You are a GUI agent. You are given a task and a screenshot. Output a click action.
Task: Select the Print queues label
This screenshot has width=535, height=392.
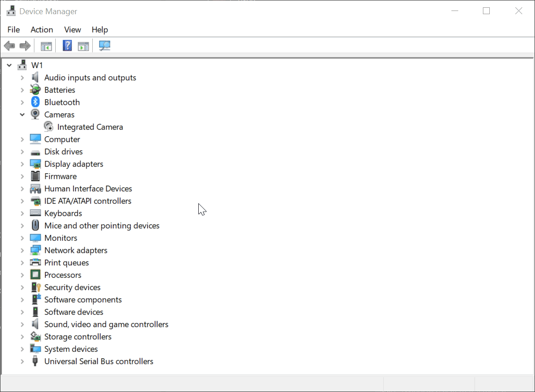(67, 263)
